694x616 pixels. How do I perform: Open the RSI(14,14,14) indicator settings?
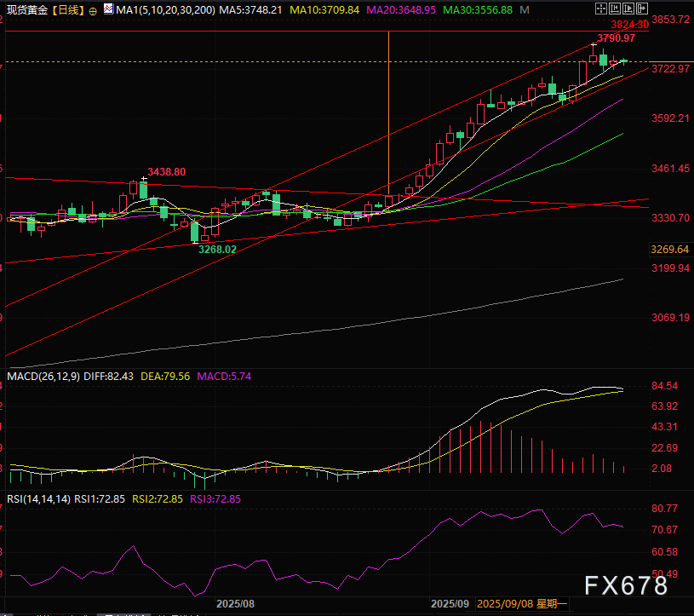36,498
